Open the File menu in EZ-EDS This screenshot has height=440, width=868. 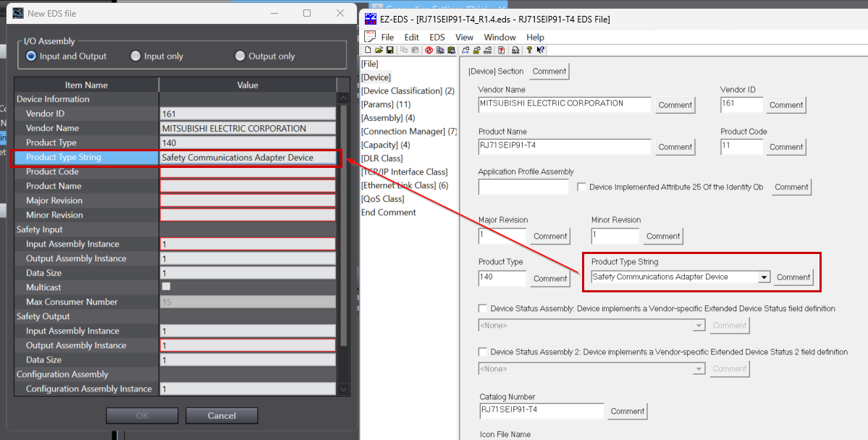[x=387, y=37]
